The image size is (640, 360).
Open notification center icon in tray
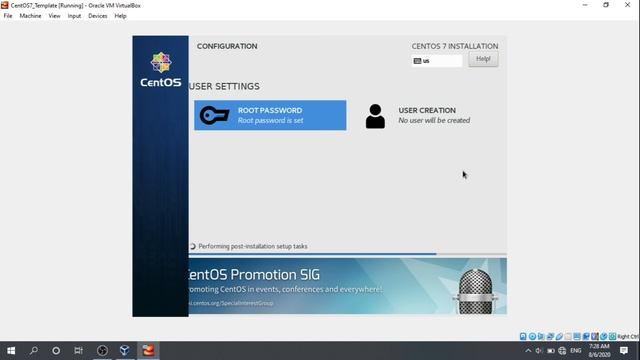[624, 351]
